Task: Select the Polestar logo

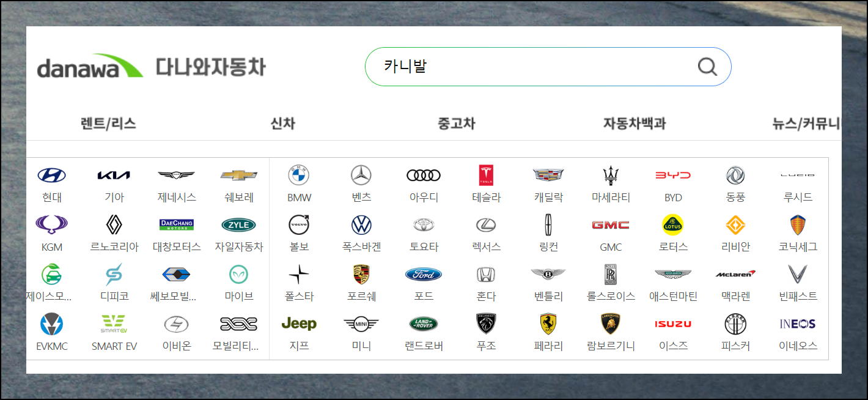Action: (299, 275)
